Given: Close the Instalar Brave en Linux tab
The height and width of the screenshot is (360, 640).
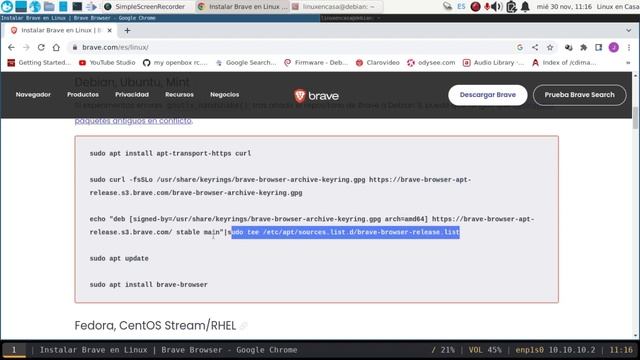Looking at the screenshot, I should coord(109,31).
